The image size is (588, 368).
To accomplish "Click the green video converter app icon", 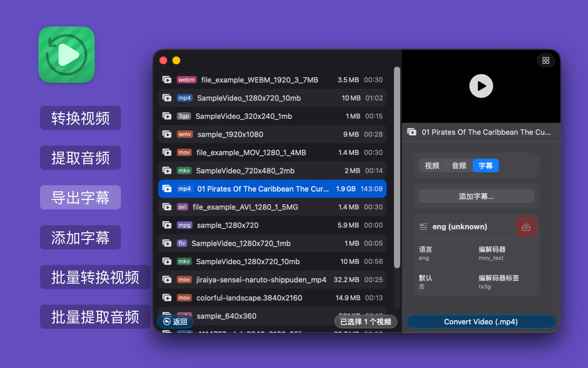I will coord(67,55).
